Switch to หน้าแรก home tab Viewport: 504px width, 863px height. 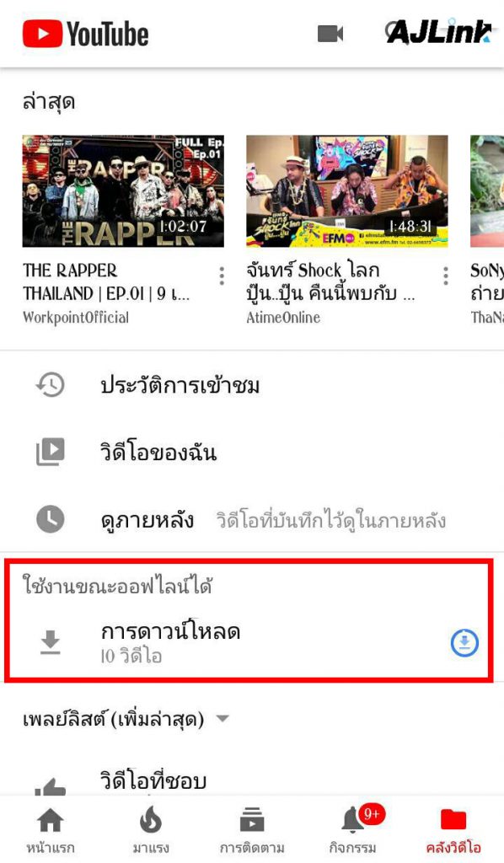(50, 830)
